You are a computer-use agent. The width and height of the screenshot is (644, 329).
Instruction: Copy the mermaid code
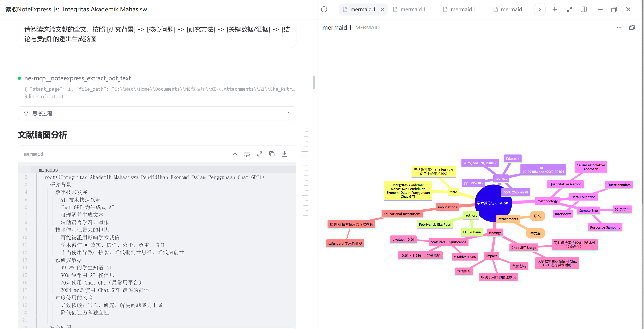point(272,154)
